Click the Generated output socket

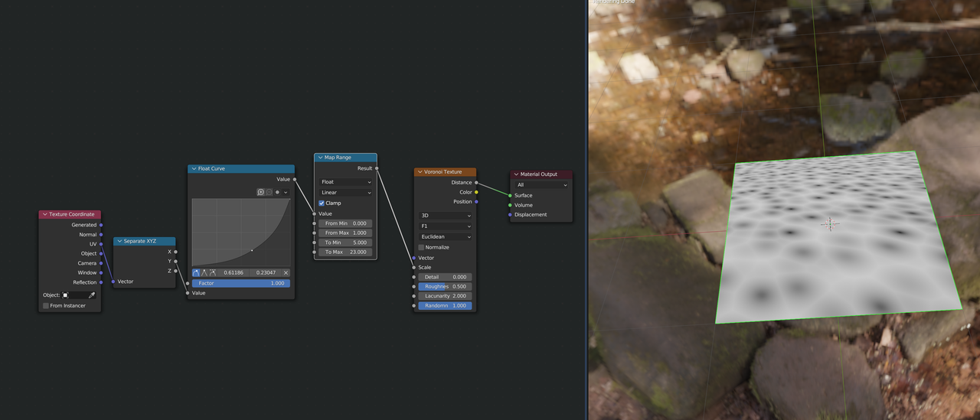pyautogui.click(x=101, y=225)
